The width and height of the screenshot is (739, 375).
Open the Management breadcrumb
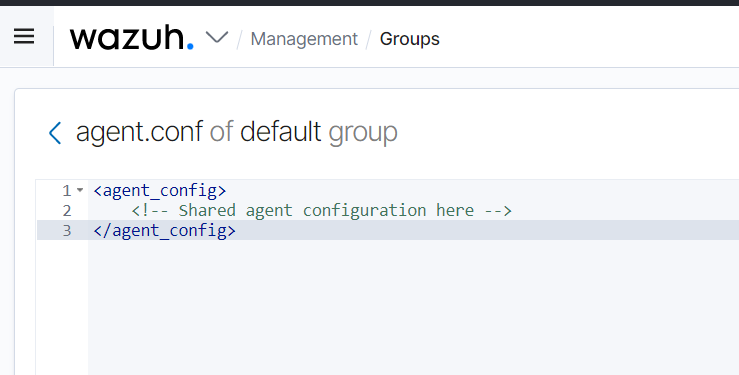tap(304, 39)
